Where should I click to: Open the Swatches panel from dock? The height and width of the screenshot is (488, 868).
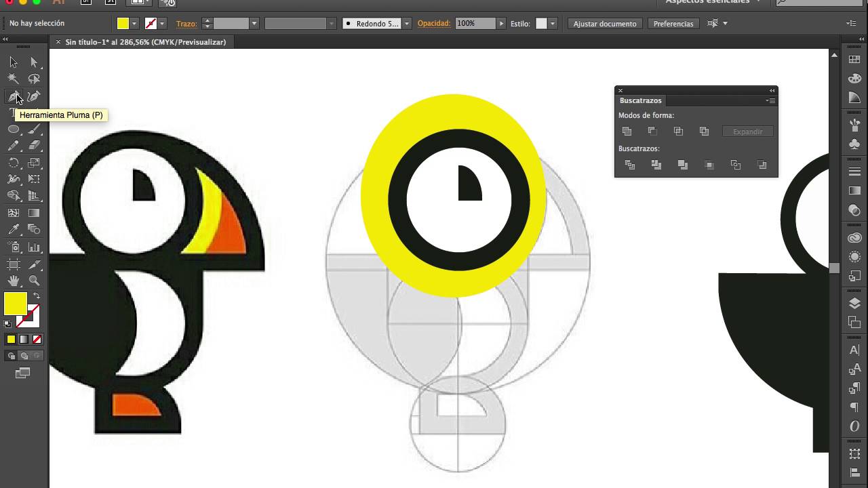pyautogui.click(x=854, y=60)
